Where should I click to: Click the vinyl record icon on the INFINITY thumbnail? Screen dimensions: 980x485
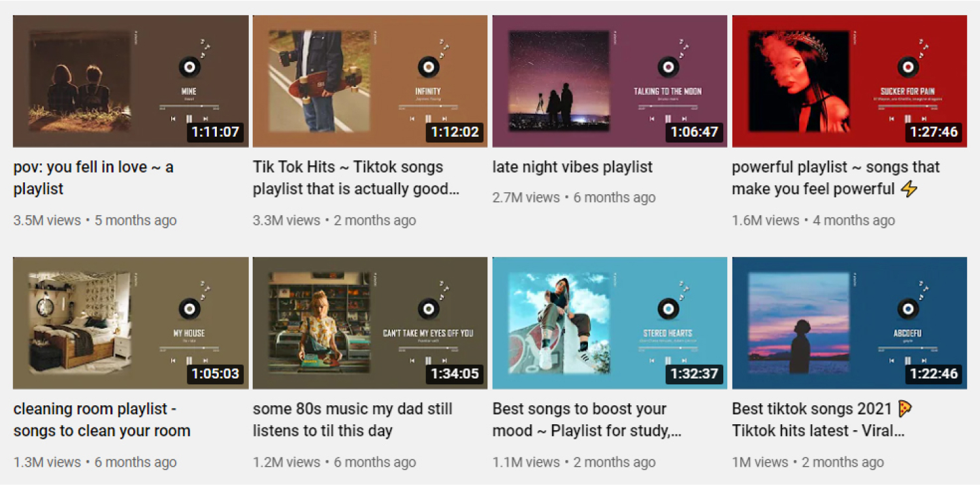click(429, 66)
